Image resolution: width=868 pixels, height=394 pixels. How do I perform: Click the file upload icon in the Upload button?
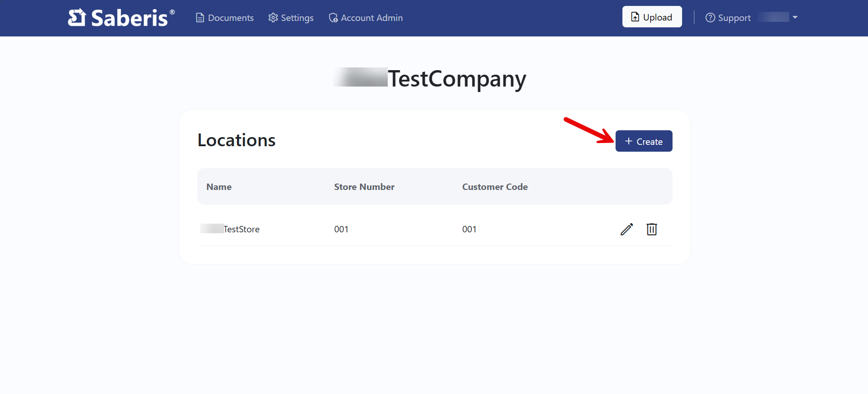tap(635, 17)
